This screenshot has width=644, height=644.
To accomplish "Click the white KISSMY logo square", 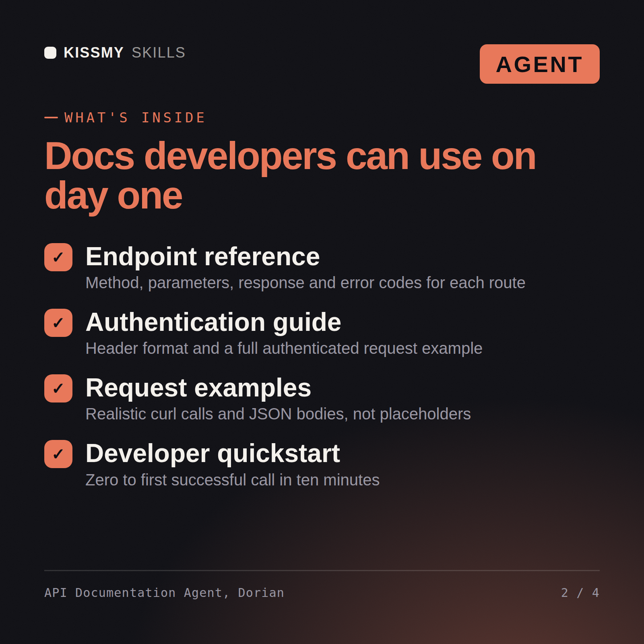I will (50, 53).
